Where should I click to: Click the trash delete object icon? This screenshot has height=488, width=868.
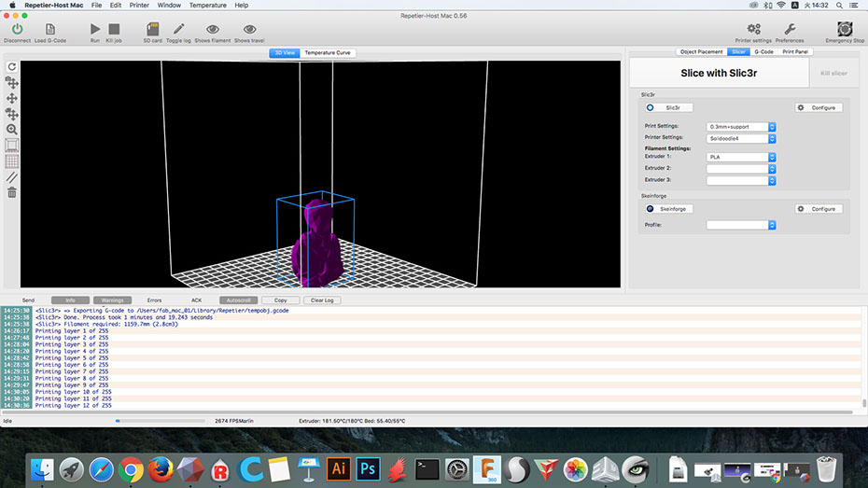pos(11,192)
